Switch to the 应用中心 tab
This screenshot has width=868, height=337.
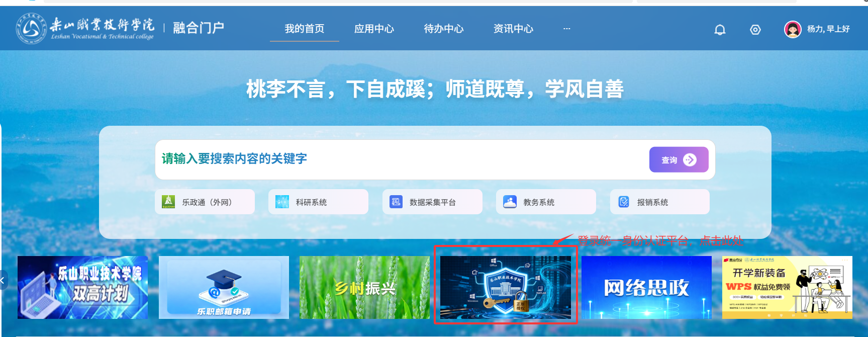coord(374,29)
